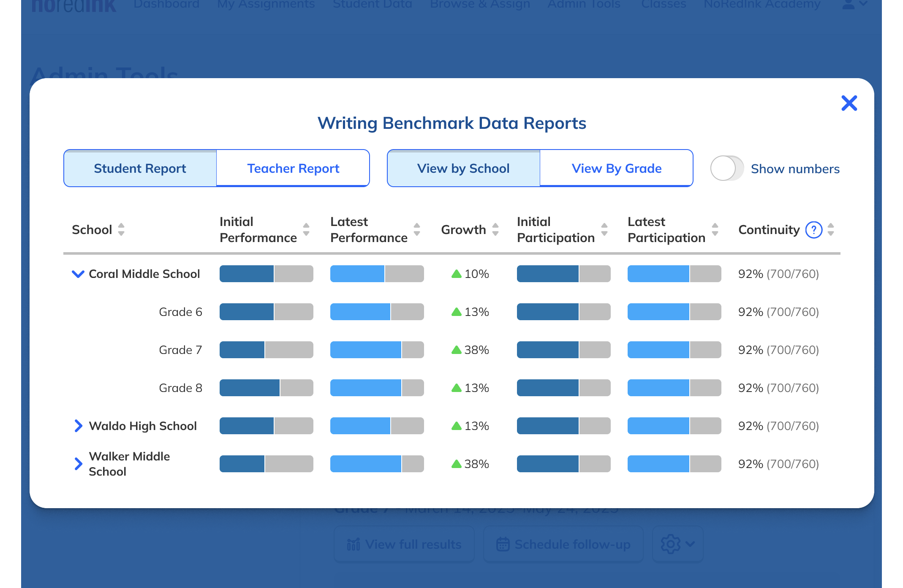This screenshot has height=588, width=903.
Task: Sort by Growth column arrows
Action: pos(495,230)
